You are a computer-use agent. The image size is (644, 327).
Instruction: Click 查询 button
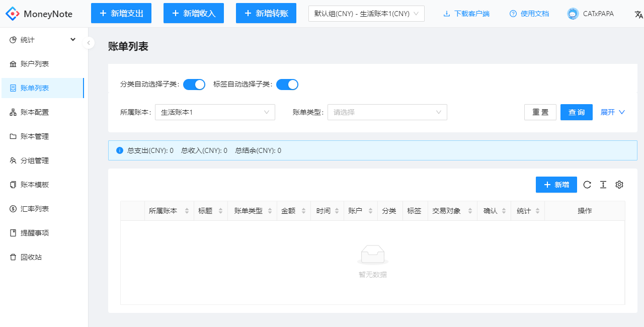(x=577, y=112)
